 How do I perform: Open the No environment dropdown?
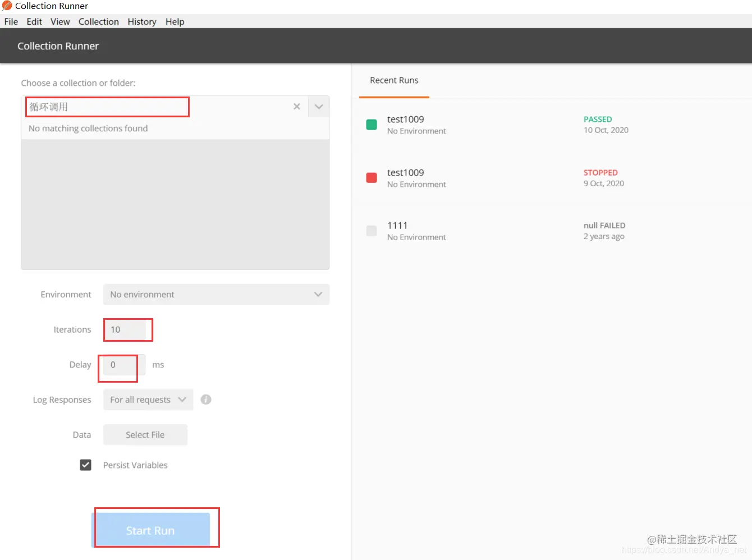216,295
